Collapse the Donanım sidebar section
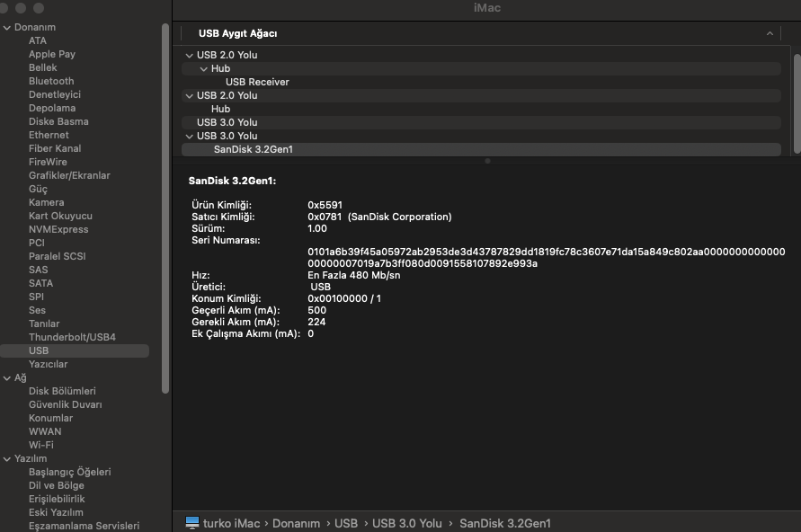Viewport: 801px width, 532px height. pyautogui.click(x=7, y=27)
